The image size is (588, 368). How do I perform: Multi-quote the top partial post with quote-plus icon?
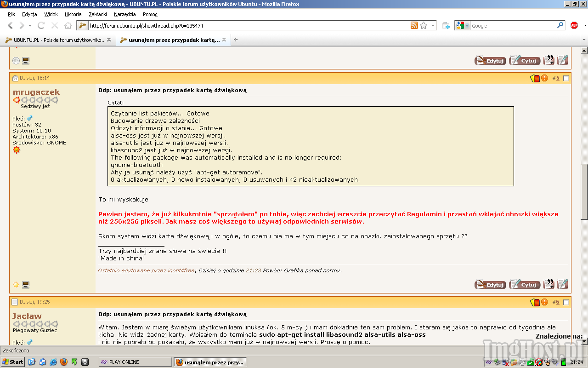coord(549,60)
